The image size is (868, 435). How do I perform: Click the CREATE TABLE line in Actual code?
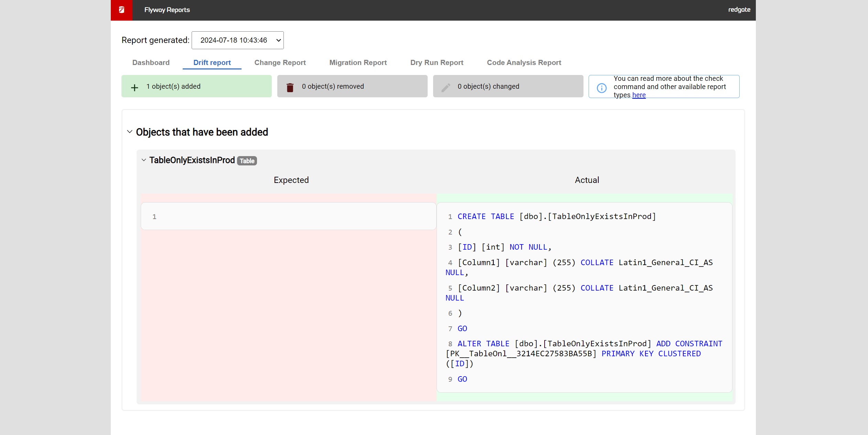[556, 217]
